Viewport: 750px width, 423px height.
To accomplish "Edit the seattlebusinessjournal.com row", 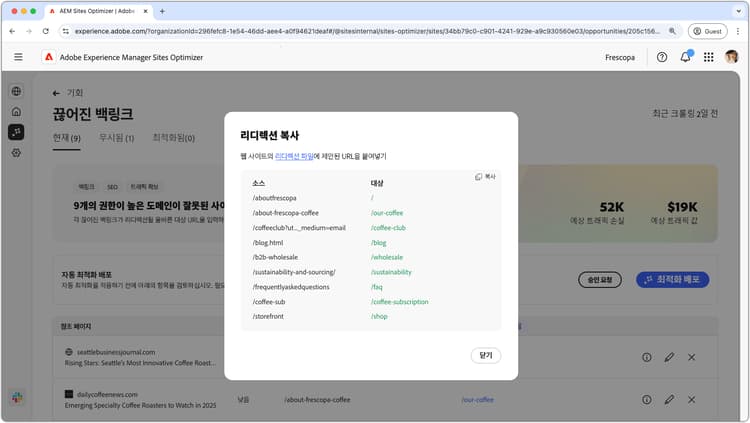I will pos(669,357).
